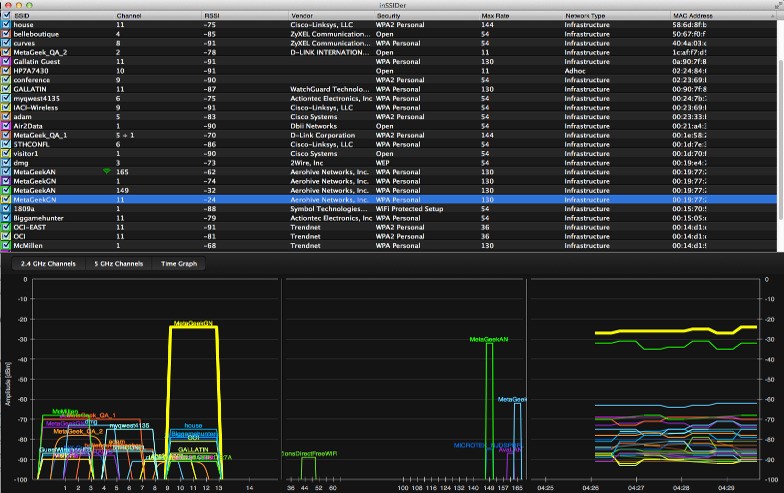Hide the conference network via its checkbox
The image size is (784, 493).
(x=6, y=81)
